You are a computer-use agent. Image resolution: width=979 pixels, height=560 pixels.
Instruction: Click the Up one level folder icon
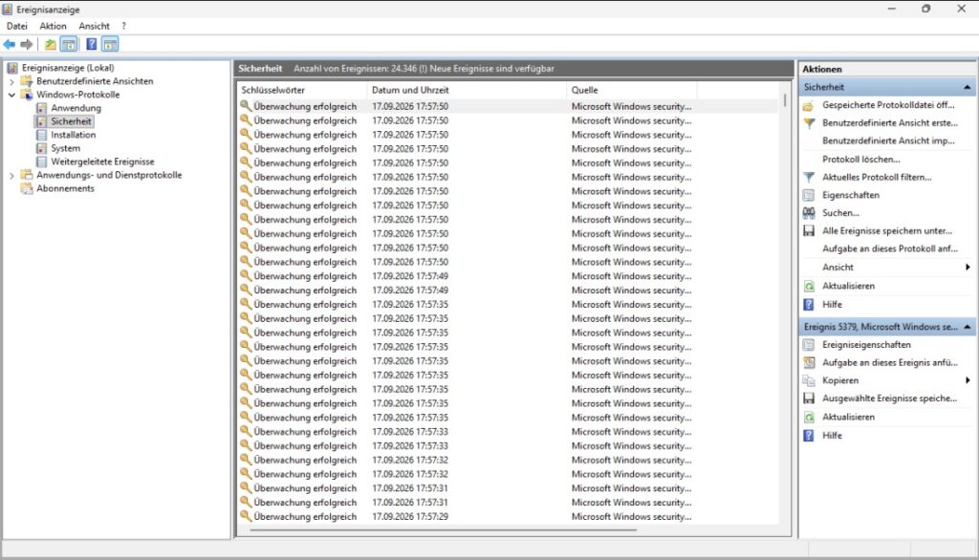click(x=50, y=44)
